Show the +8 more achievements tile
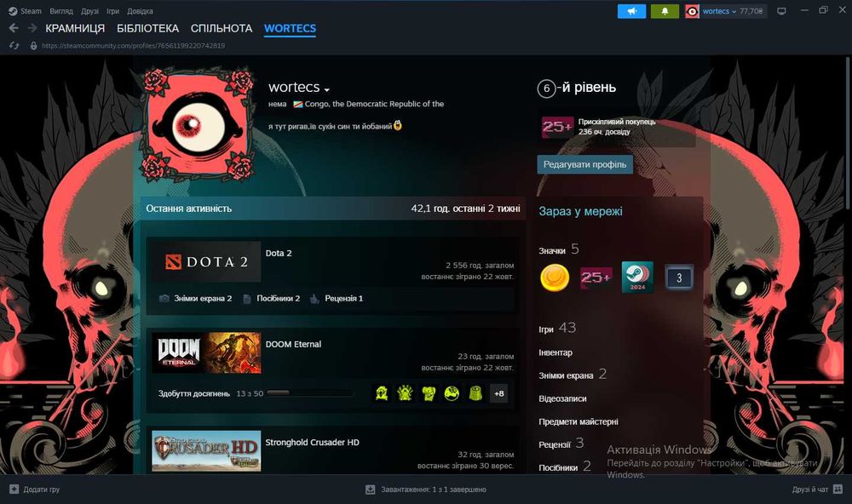The height and width of the screenshot is (504, 852). point(498,393)
